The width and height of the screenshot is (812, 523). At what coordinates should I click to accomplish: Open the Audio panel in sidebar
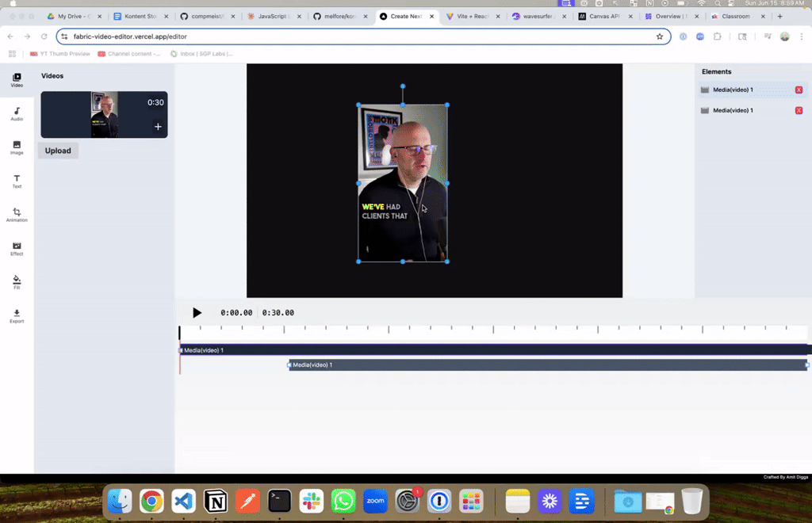(x=17, y=114)
